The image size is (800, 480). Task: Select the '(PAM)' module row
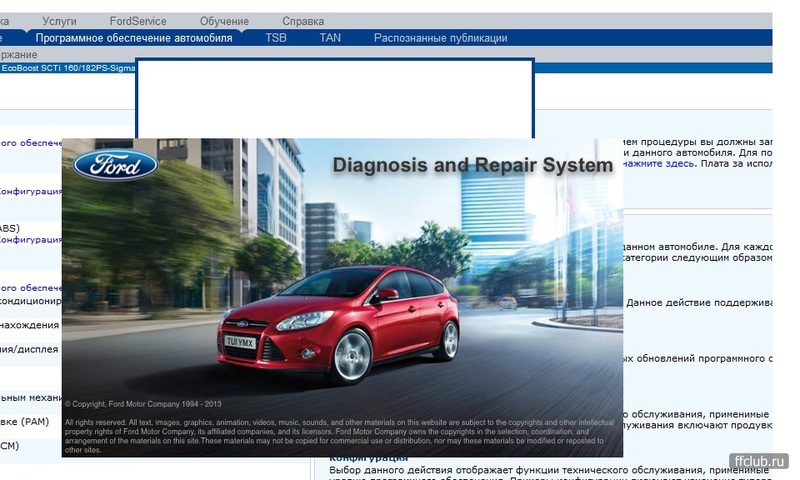coord(24,422)
